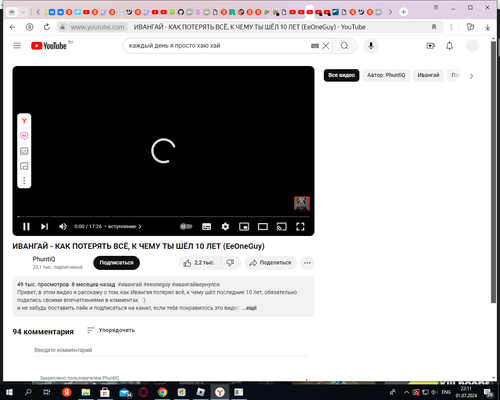Open the channel watermark panda thumbnail in video
Screen dimensions: 500x400
(302, 204)
